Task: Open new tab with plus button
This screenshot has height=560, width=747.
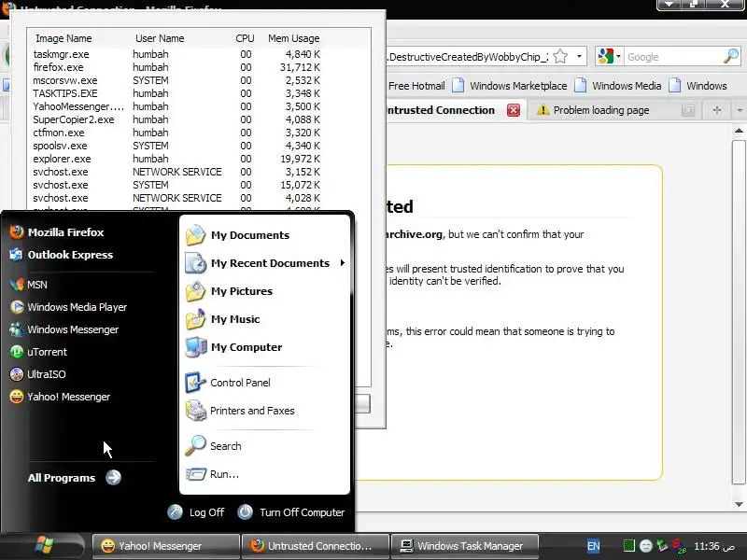Action: (716, 110)
